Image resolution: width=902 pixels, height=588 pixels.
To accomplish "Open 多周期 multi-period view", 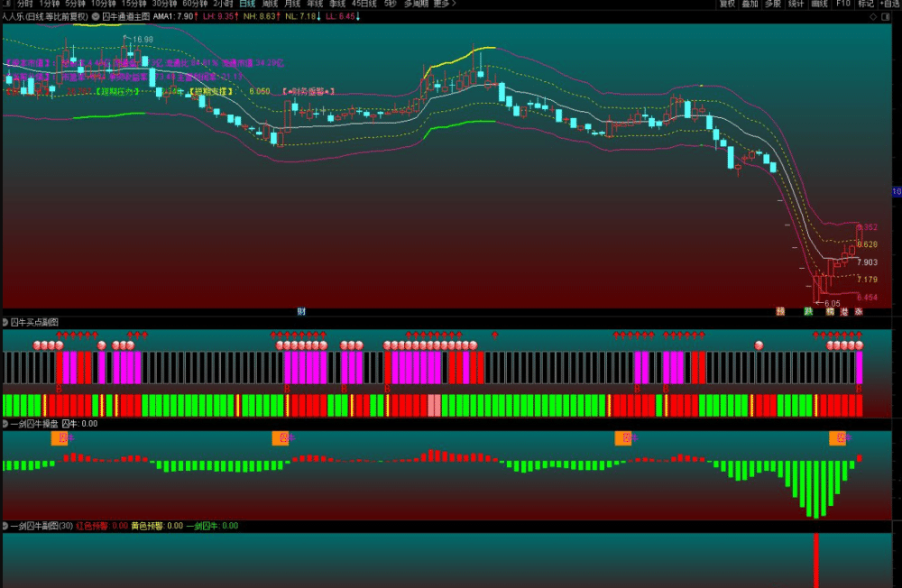I will 417,4.
